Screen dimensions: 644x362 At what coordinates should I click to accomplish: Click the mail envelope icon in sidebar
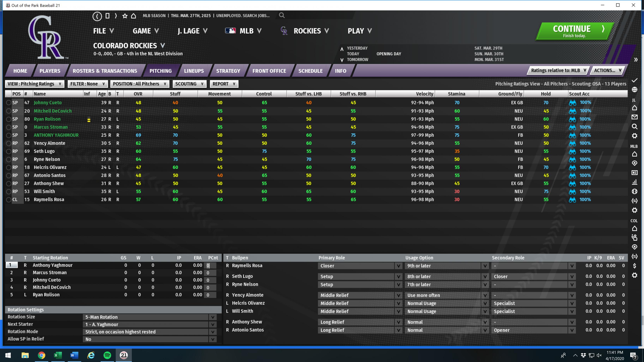[634, 117]
